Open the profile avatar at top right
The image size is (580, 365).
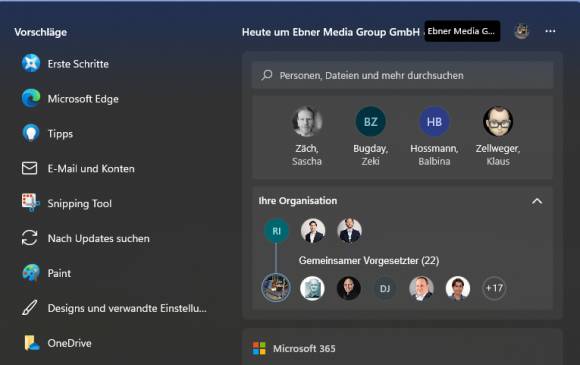point(522,31)
